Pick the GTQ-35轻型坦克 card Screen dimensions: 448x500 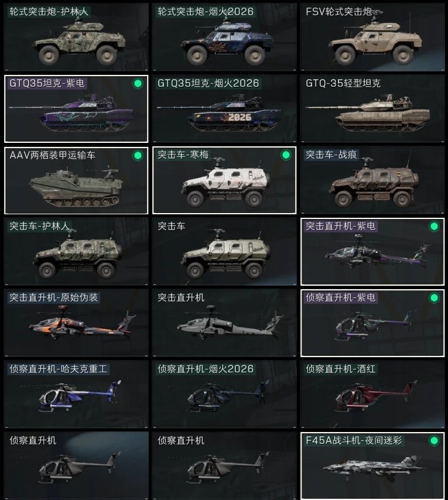tap(372, 109)
